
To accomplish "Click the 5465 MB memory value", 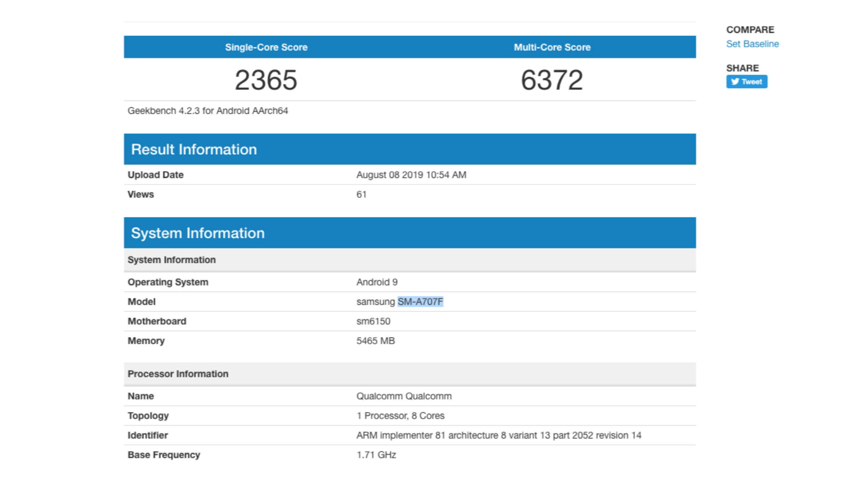I will [x=375, y=341].
